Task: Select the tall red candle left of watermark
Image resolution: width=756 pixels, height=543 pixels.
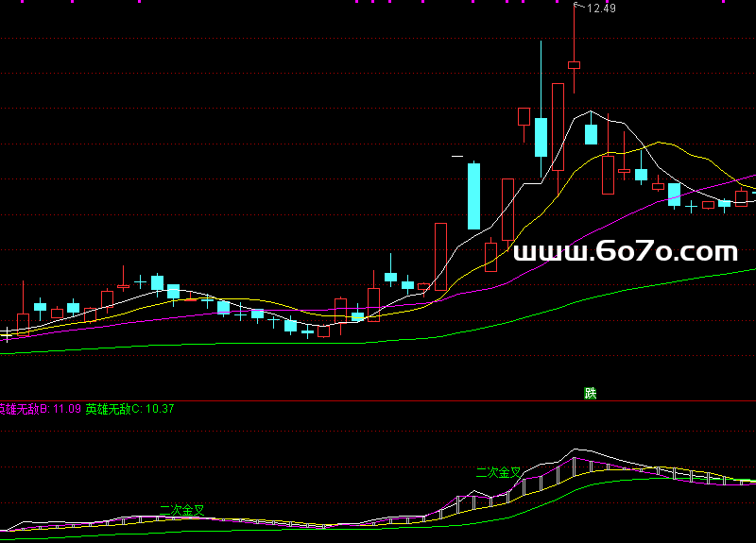Action: click(x=440, y=255)
